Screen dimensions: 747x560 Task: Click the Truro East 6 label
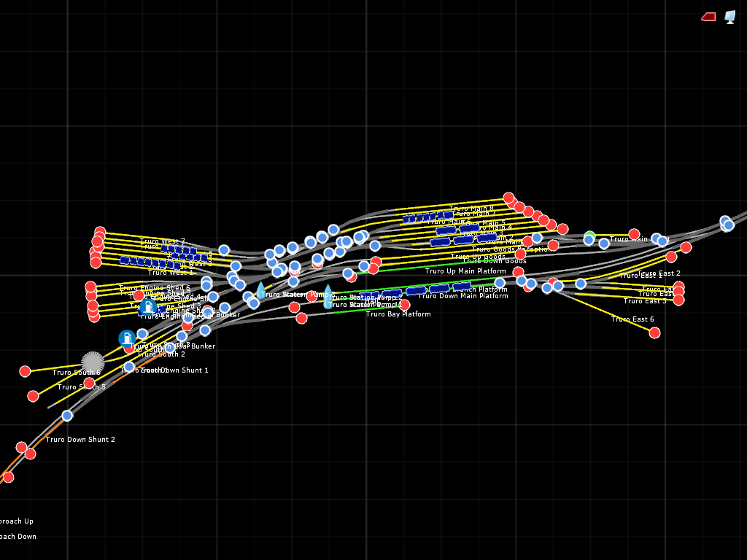632,319
